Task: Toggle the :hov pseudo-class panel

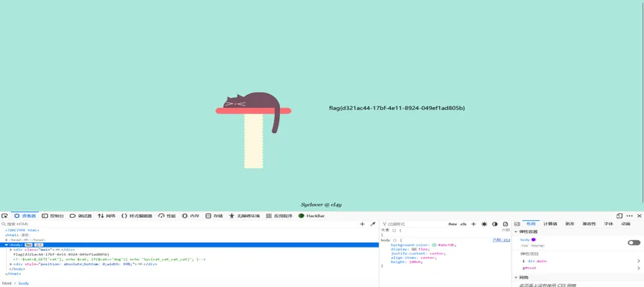Action: (453, 225)
